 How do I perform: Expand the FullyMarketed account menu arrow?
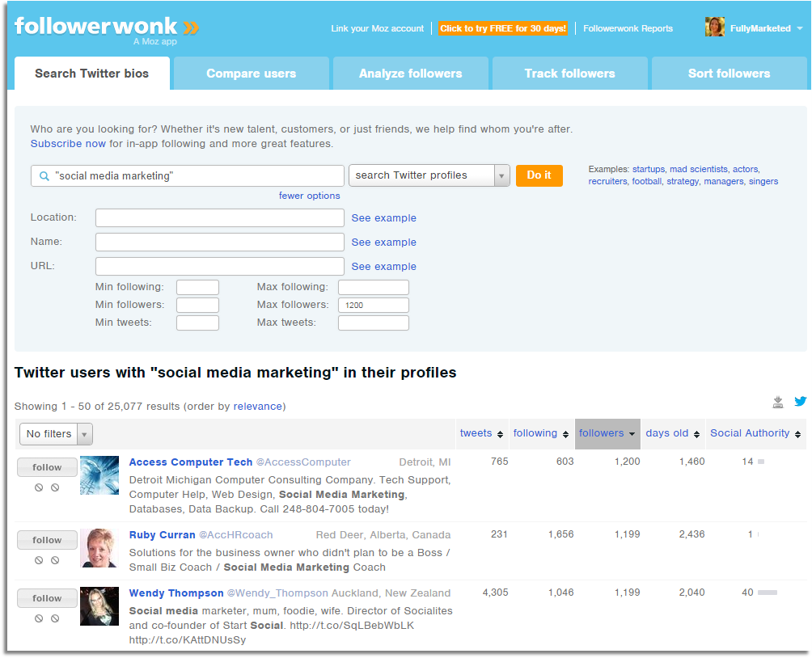(x=800, y=28)
